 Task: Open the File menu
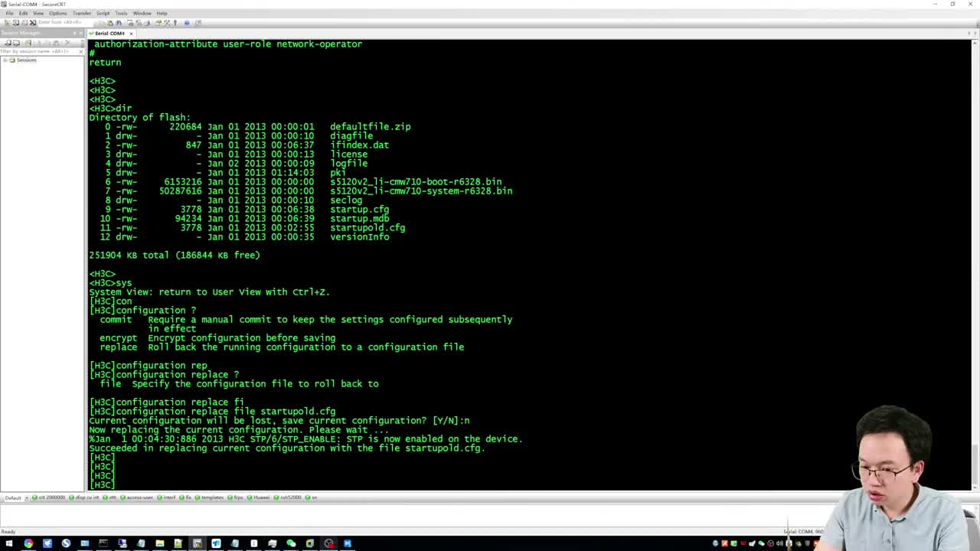9,13
